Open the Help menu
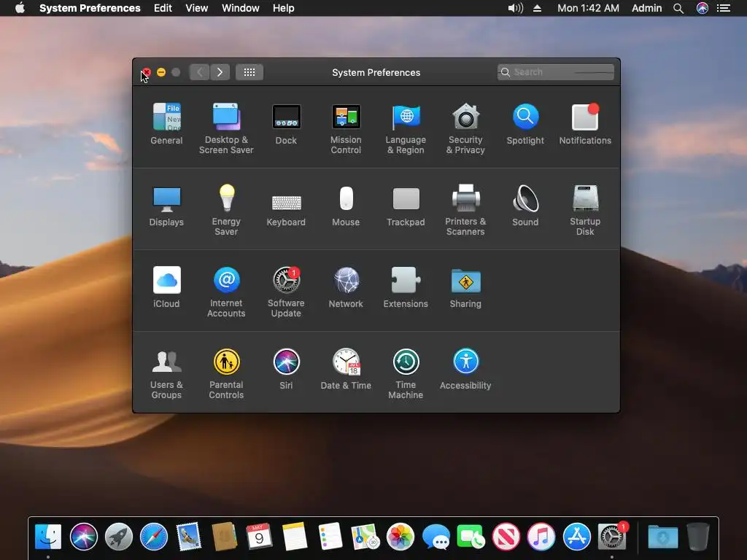 click(x=284, y=8)
